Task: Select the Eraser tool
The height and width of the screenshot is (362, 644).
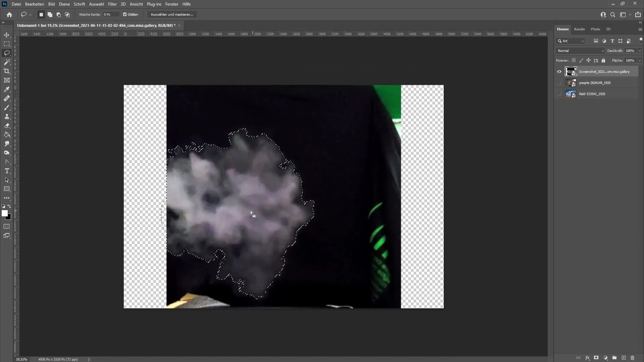Action: coord(7,126)
